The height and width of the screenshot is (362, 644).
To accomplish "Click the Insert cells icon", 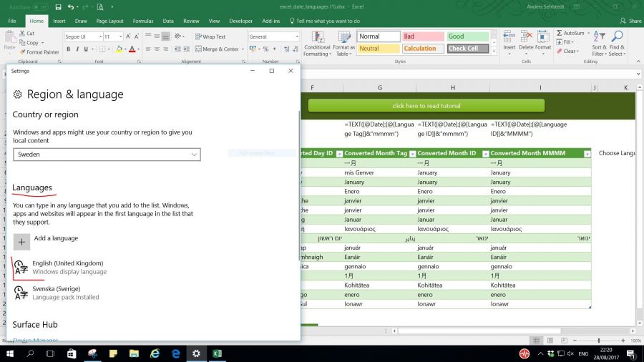I will (x=509, y=36).
